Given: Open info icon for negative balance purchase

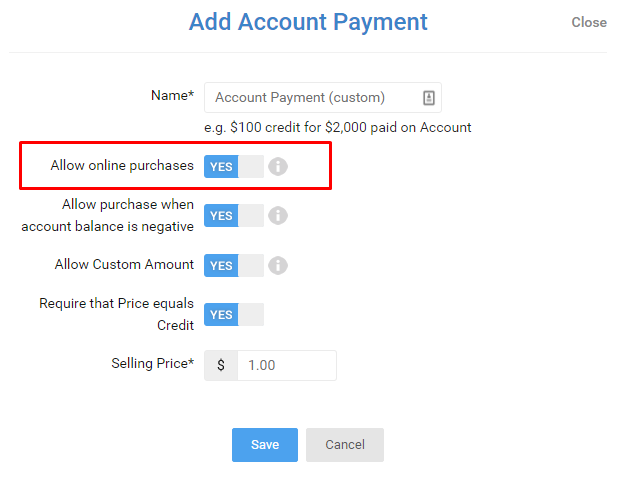Looking at the screenshot, I should pyautogui.click(x=278, y=216).
